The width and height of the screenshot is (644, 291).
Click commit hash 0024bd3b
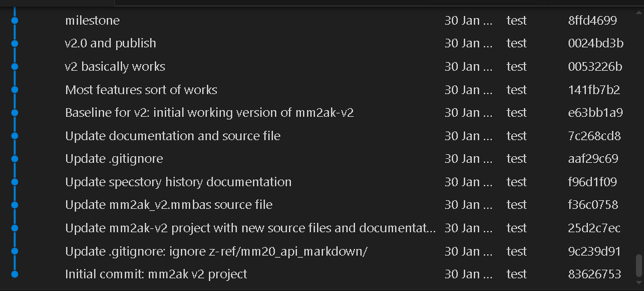point(595,43)
